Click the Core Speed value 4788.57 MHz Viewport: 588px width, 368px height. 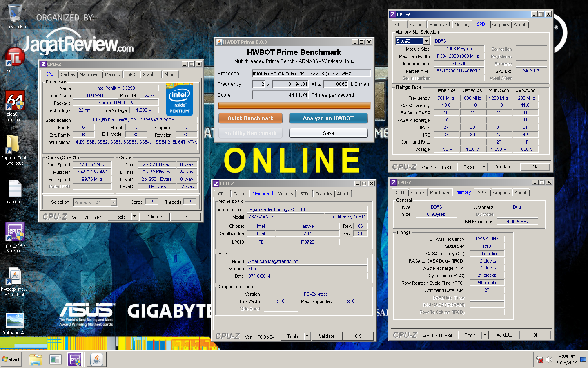(92, 164)
